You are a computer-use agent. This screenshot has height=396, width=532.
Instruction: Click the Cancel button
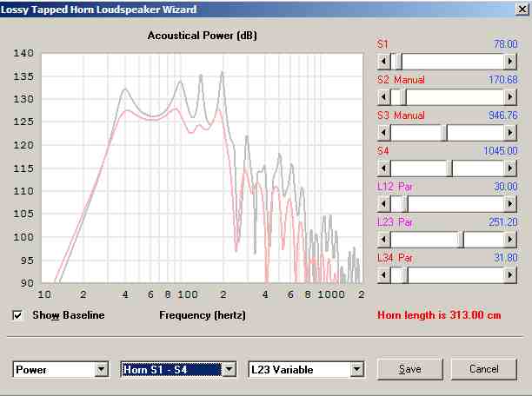(484, 369)
